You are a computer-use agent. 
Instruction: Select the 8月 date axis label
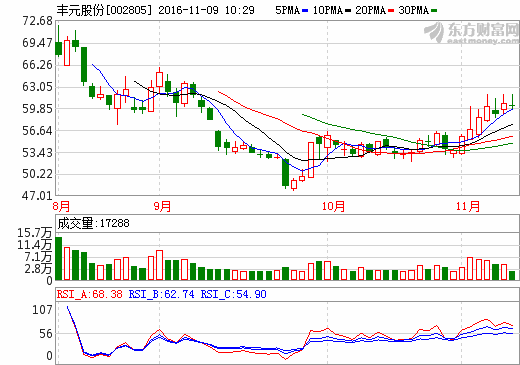pos(61,206)
